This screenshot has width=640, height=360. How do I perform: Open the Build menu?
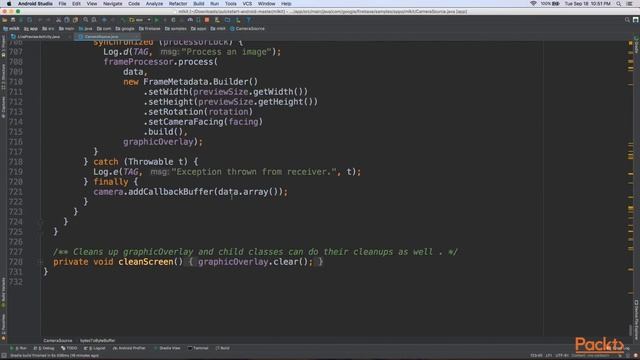pyautogui.click(x=199, y=4)
